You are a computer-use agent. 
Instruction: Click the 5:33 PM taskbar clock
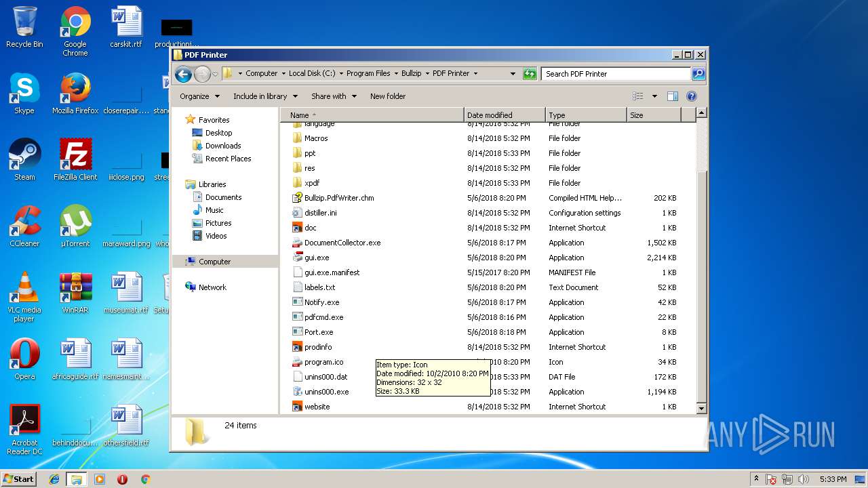tap(833, 479)
